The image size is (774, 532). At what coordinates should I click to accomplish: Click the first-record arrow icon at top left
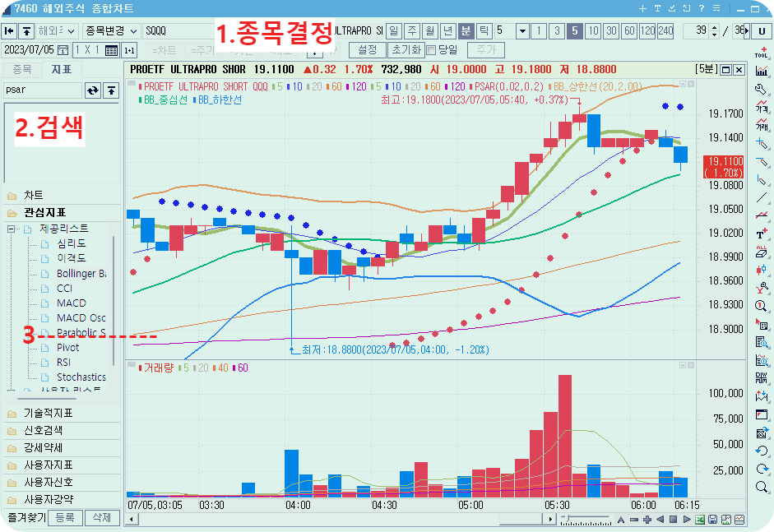coord(9,31)
